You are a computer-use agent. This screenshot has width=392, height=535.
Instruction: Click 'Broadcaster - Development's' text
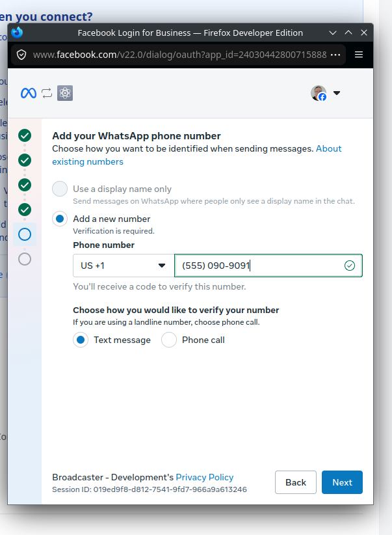(x=113, y=477)
